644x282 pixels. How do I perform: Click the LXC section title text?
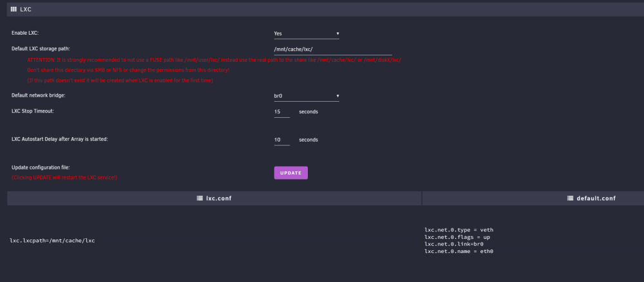point(26,10)
